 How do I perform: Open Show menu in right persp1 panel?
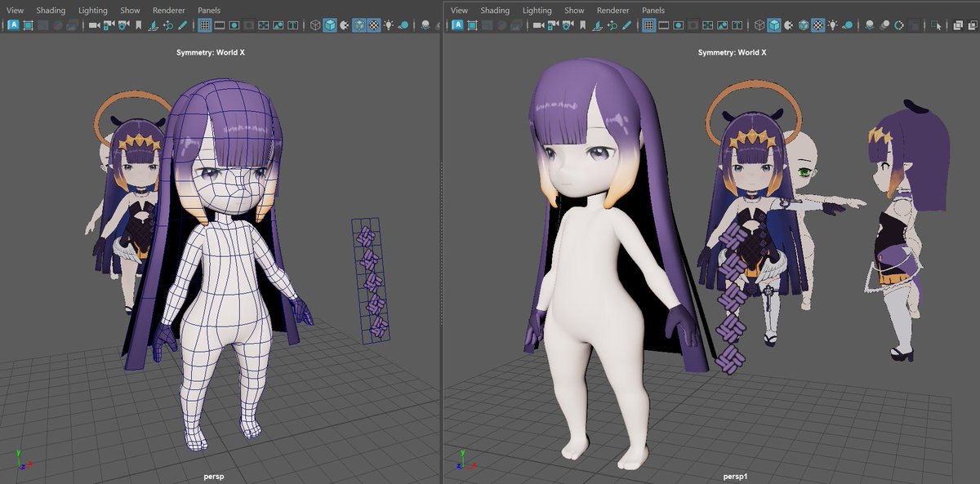point(574,10)
